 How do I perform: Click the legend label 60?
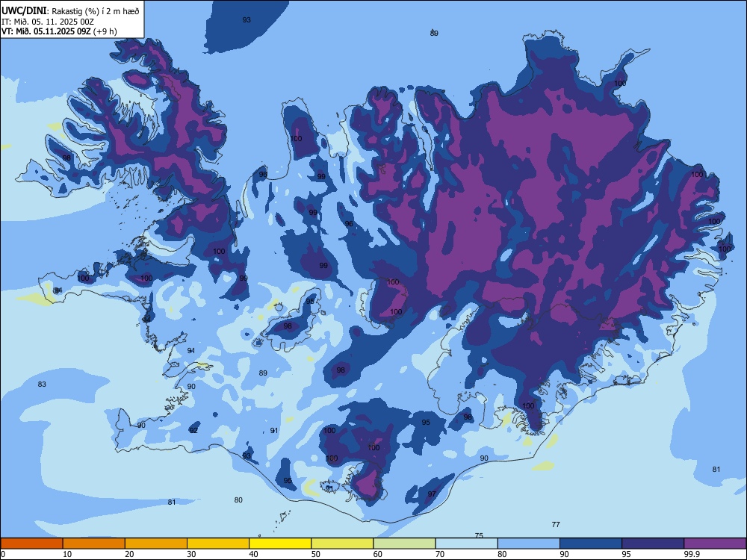coord(378,554)
